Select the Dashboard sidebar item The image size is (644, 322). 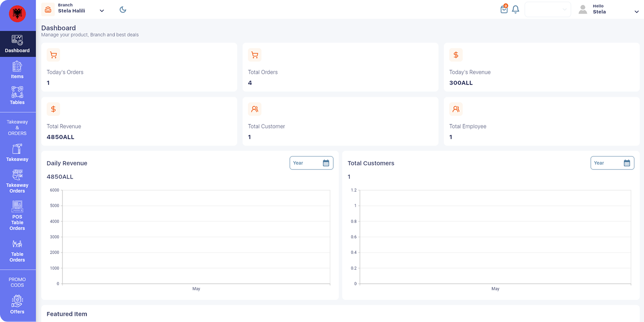tap(17, 44)
